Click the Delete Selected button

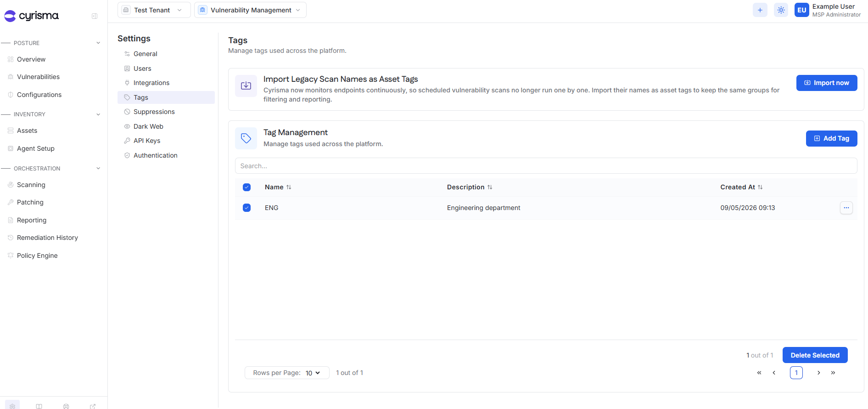coord(815,355)
